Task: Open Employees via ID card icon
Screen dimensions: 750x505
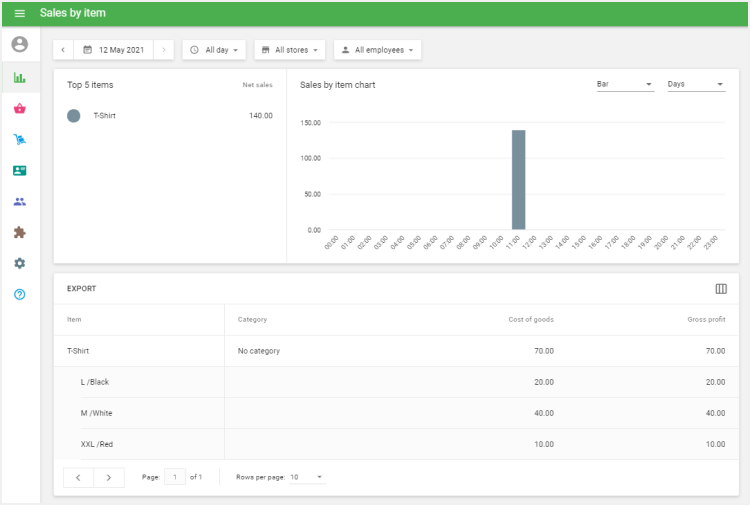Action: coord(20,171)
